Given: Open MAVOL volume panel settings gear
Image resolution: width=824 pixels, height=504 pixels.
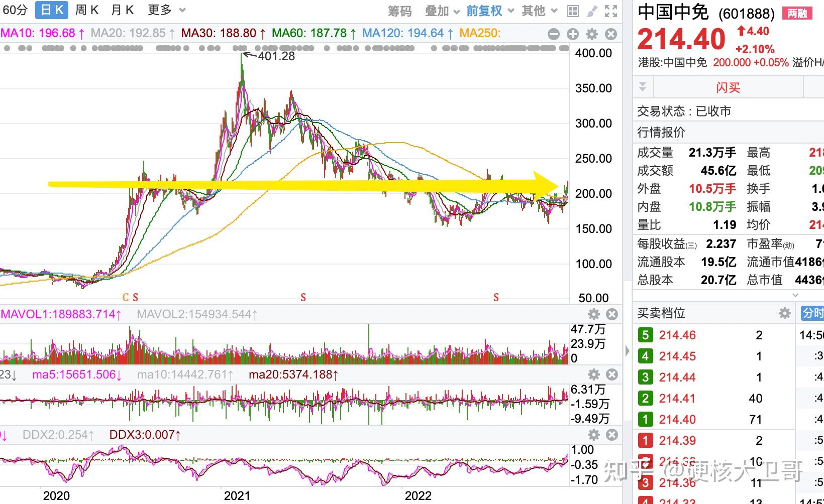Looking at the screenshot, I should [x=594, y=314].
